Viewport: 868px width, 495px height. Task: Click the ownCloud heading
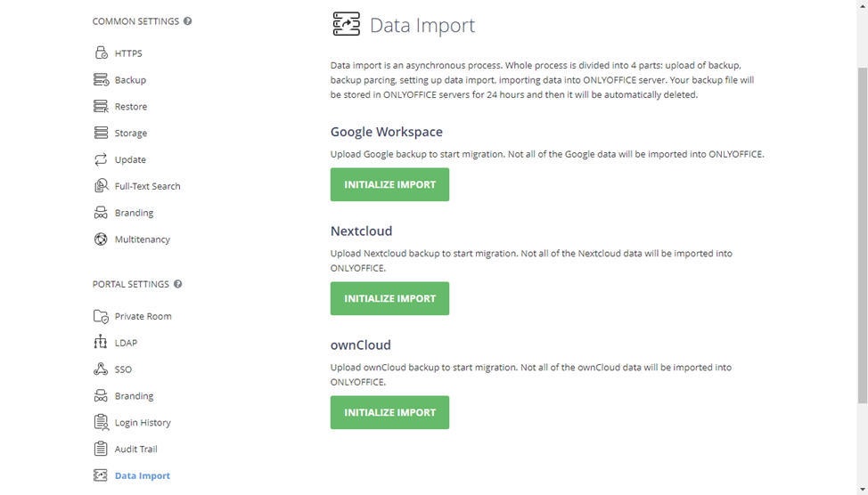pyautogui.click(x=360, y=345)
